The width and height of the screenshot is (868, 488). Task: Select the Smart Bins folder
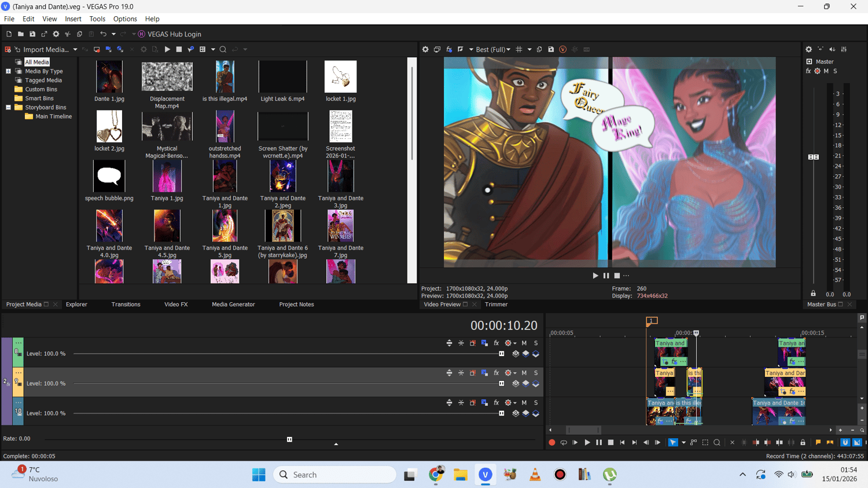pyautogui.click(x=39, y=98)
